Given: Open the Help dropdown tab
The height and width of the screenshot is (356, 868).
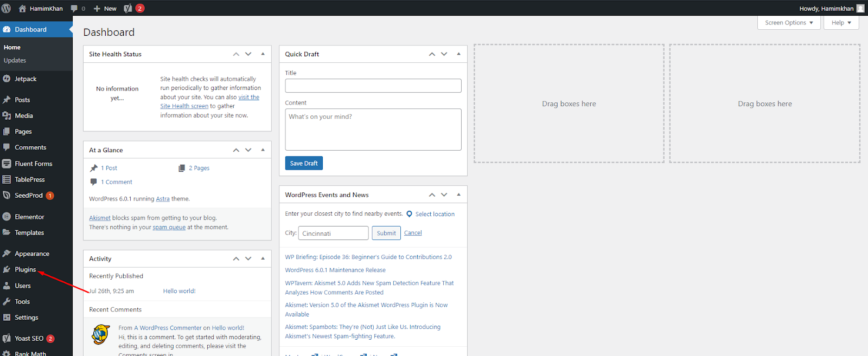Looking at the screenshot, I should 841,23.
